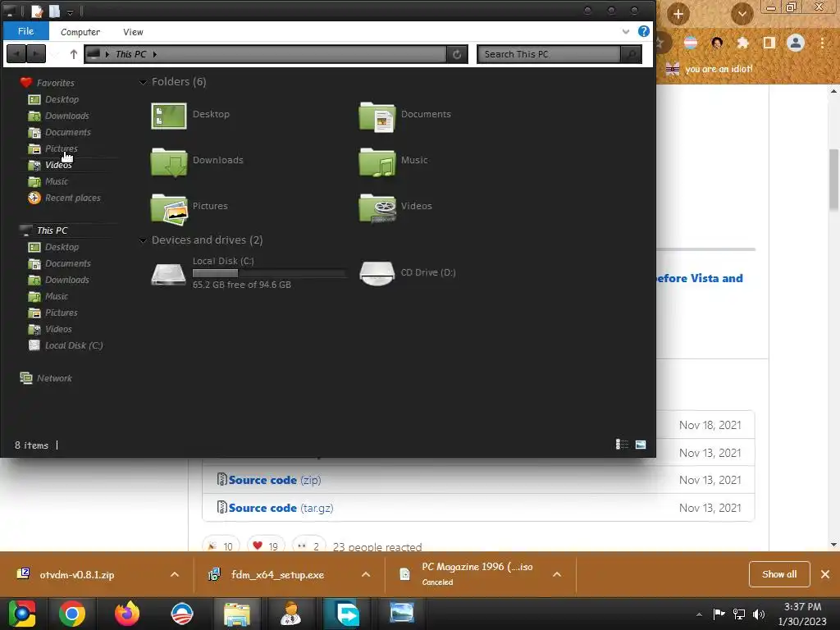
Task: Open the Documents folder in Folders group
Action: [377, 116]
